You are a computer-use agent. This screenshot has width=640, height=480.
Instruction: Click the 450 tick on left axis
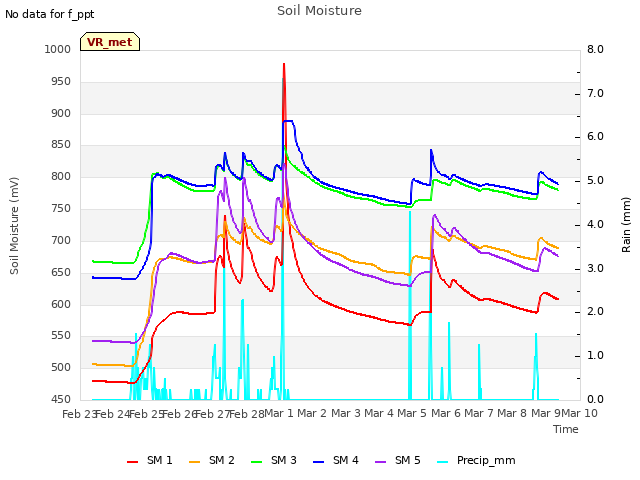[61, 399]
